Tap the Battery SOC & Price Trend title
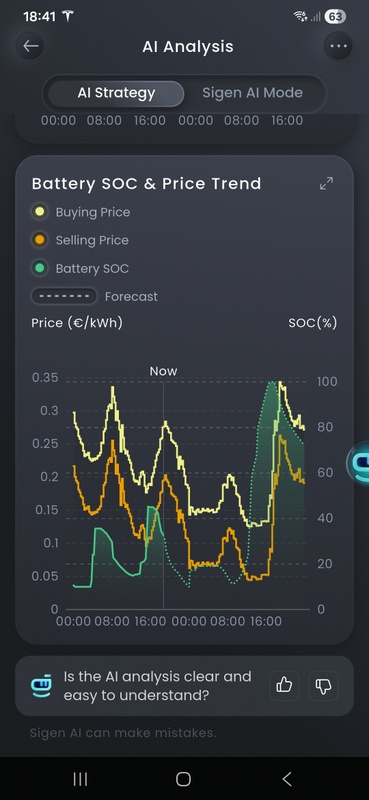The image size is (369, 800). (146, 184)
